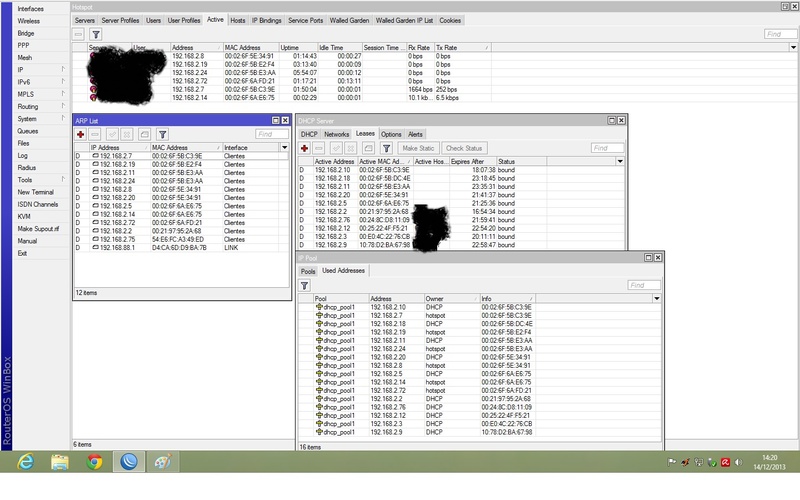
Task: Select the WinBox taskbar icon
Action: pyautogui.click(x=129, y=462)
